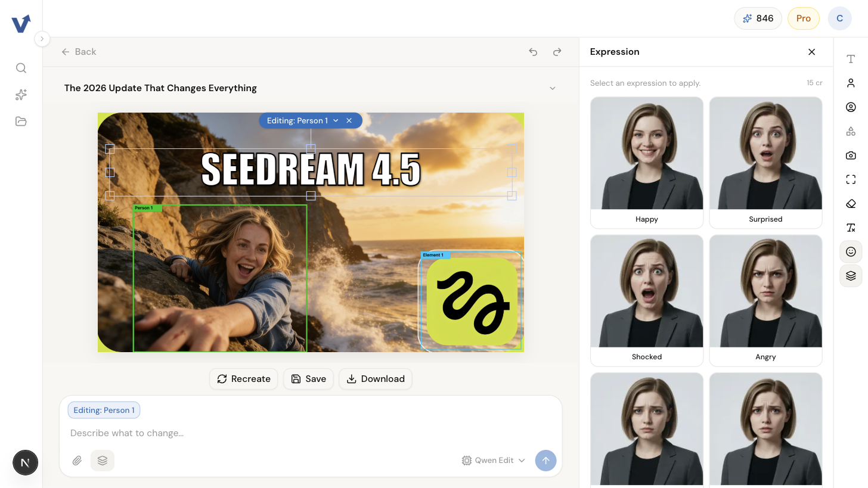Open the Pro plan badge
Image resolution: width=868 pixels, height=488 pixels.
point(803,18)
